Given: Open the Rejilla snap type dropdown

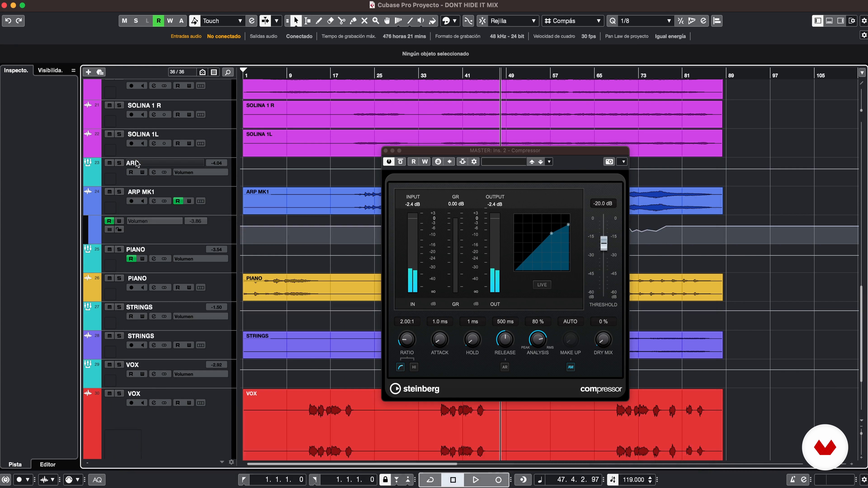Looking at the screenshot, I should coord(513,21).
